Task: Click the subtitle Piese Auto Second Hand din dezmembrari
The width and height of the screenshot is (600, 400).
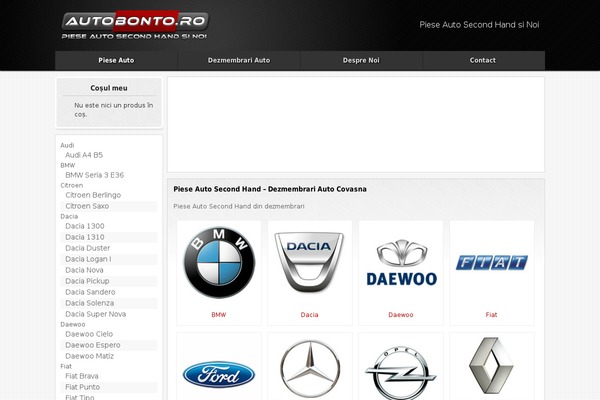Action: [239, 206]
